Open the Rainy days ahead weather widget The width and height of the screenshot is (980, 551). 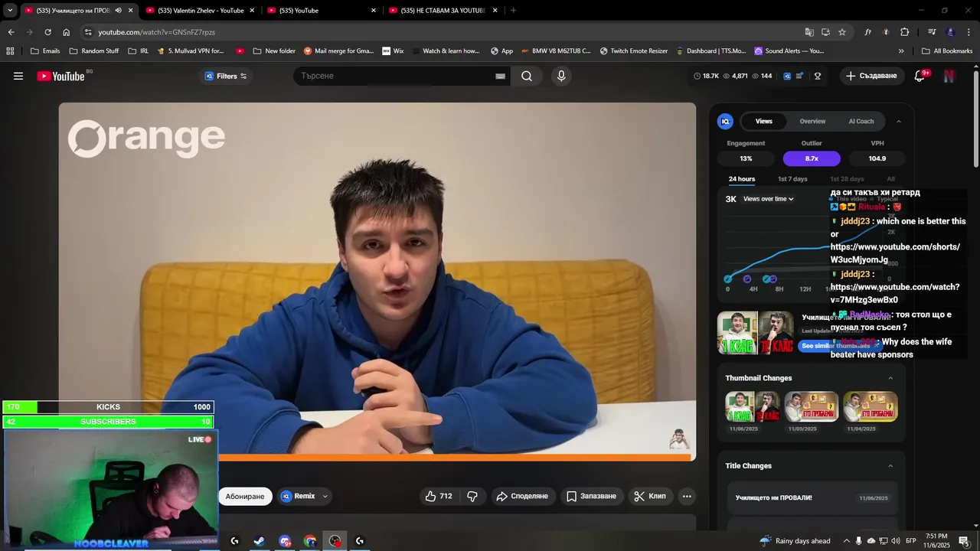click(x=795, y=541)
